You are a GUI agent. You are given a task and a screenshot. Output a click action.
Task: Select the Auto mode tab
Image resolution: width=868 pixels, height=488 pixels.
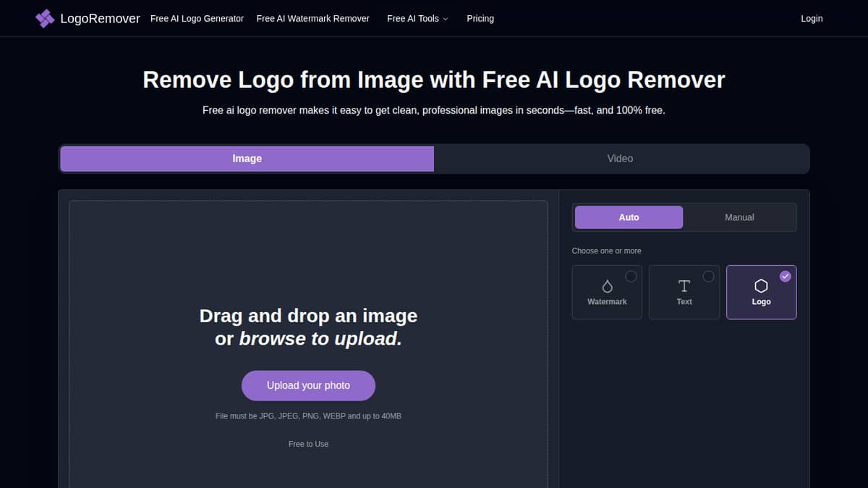pyautogui.click(x=629, y=217)
